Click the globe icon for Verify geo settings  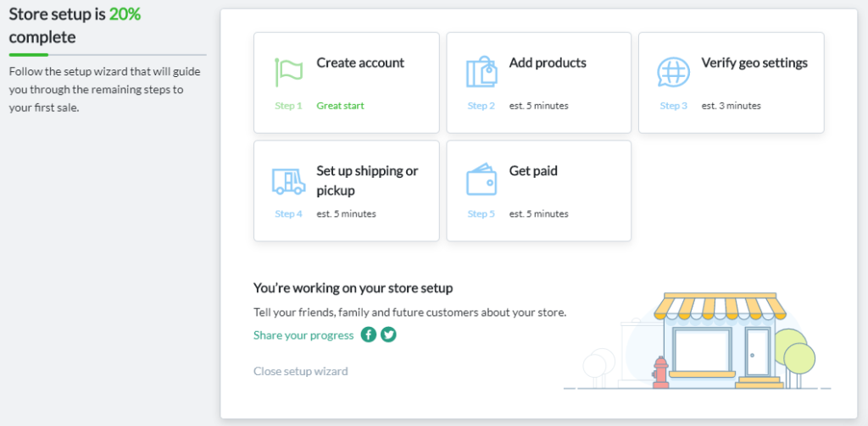point(673,72)
